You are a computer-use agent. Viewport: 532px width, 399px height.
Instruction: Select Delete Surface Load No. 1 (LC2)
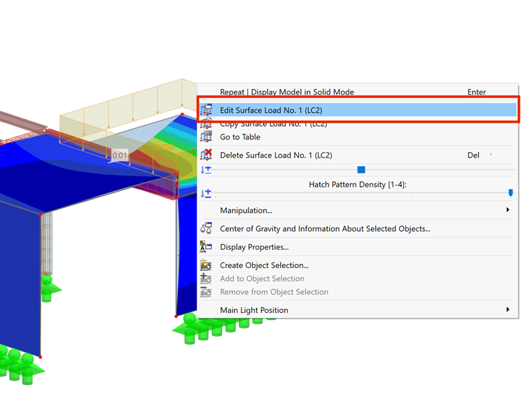click(356, 155)
